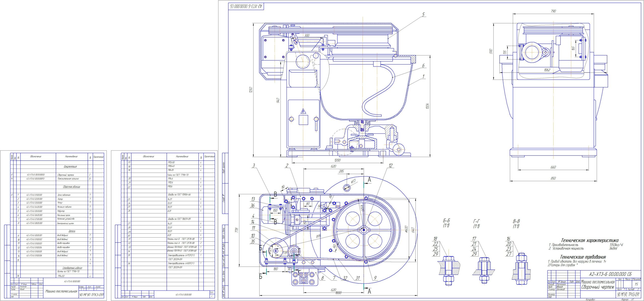Select the 778 plan view dimension
The width and height of the screenshot is (644, 301).
pos(236,230)
